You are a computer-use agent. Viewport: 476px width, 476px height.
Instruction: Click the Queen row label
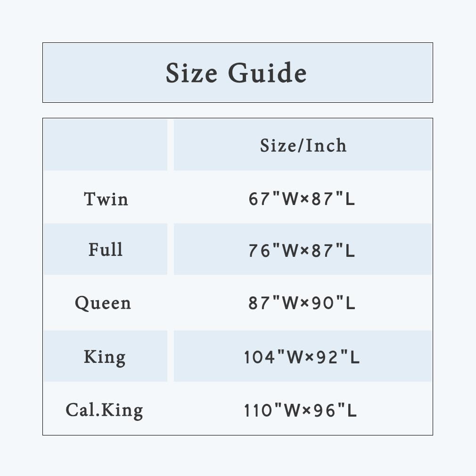[103, 303]
